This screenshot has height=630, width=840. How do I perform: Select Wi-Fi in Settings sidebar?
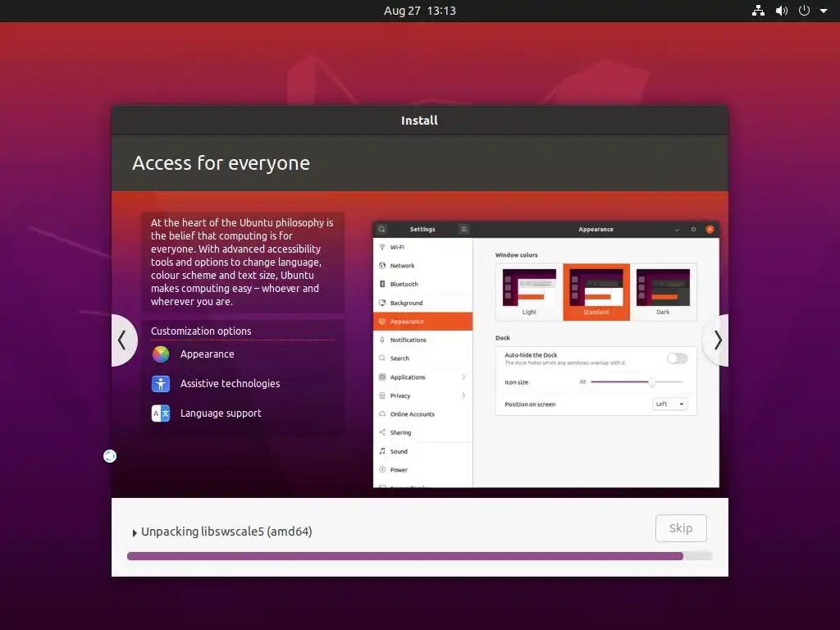tap(422, 248)
